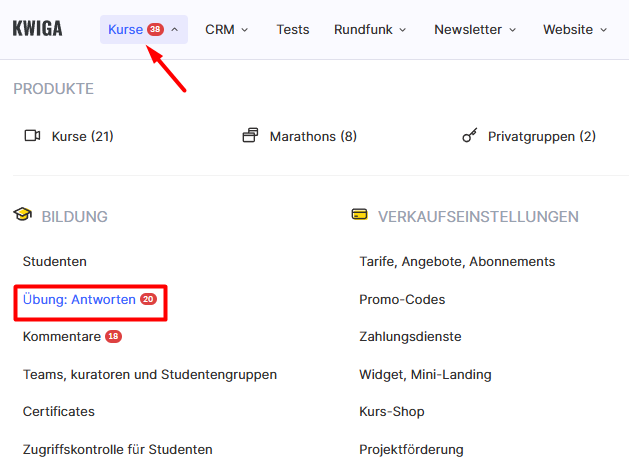Expand the Newsletter dropdown chevron

[512, 30]
